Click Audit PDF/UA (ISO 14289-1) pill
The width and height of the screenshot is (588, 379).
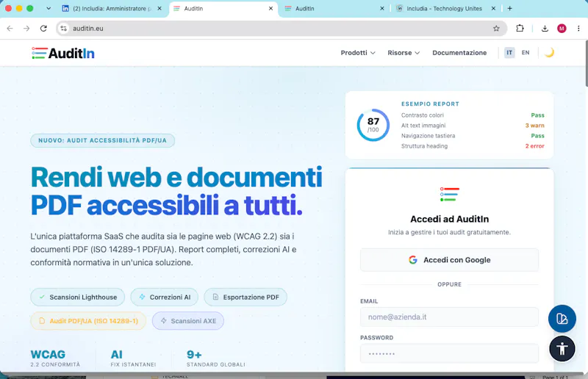pos(88,321)
